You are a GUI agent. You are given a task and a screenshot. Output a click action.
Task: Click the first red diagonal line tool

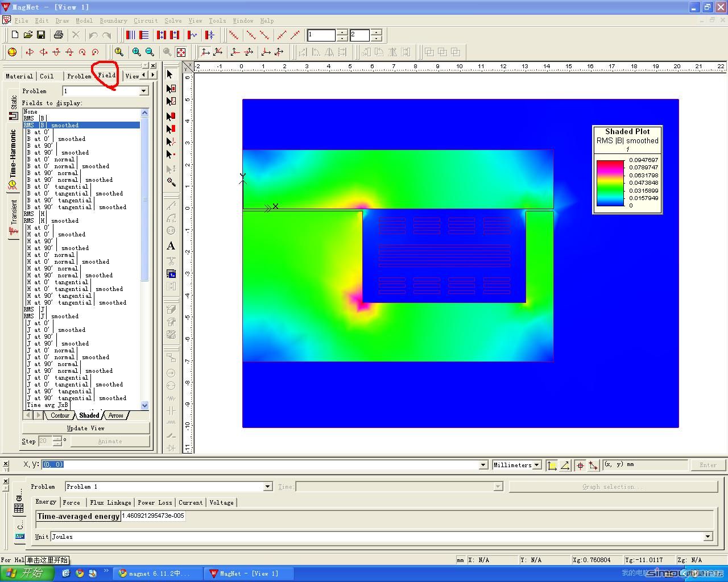tap(233, 35)
